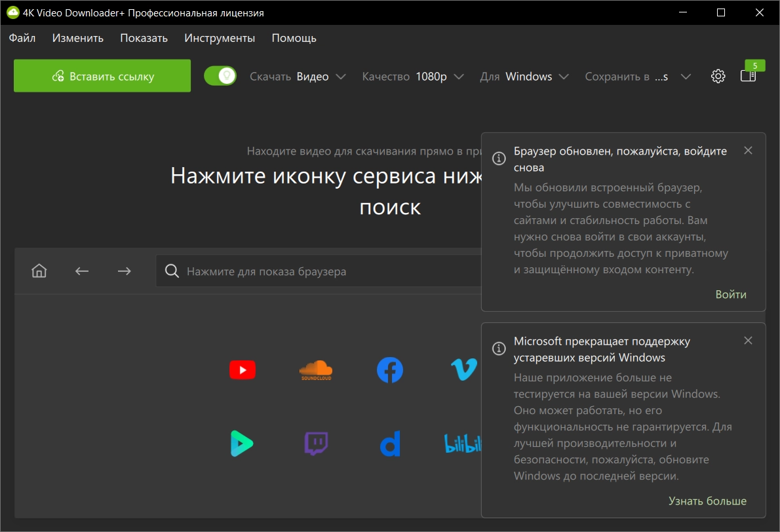Toggle the Smart Mode lightbulb switch

(220, 76)
